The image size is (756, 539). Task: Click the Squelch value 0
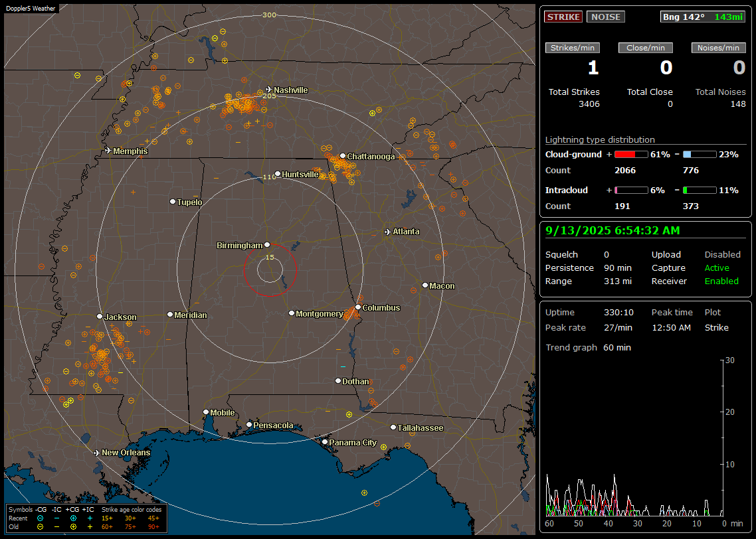pyautogui.click(x=606, y=254)
